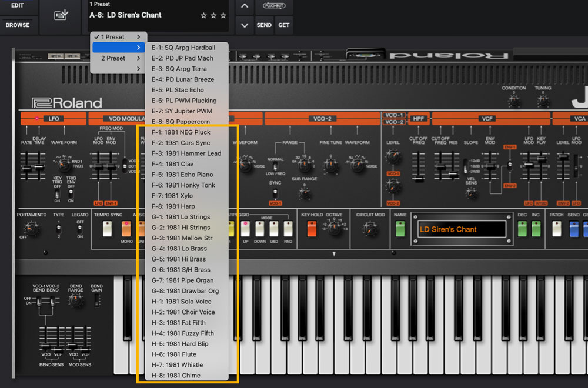
Task: Click the white PATCH button
Action: [x=556, y=229]
